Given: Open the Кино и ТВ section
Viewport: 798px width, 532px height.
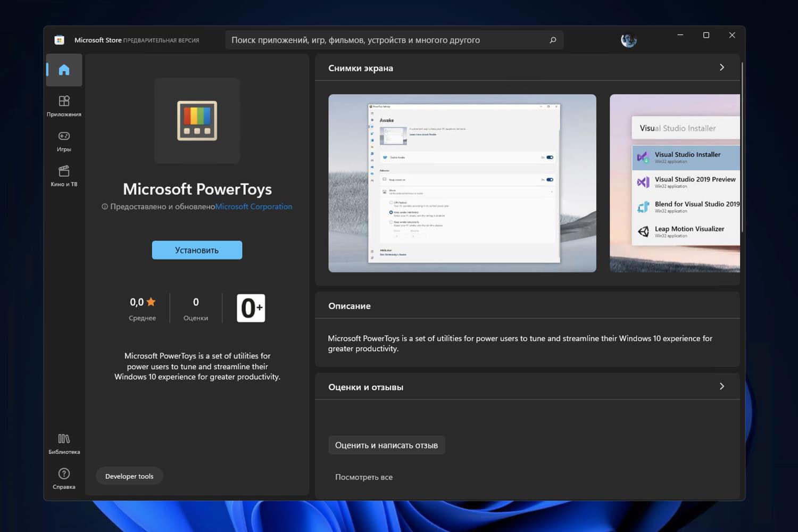Looking at the screenshot, I should click(x=64, y=176).
